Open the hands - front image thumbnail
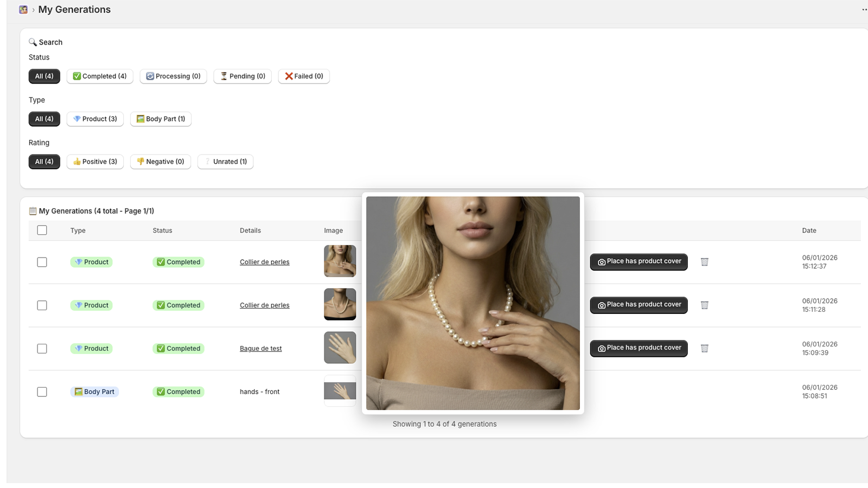Image resolution: width=868 pixels, height=488 pixels. [x=340, y=391]
